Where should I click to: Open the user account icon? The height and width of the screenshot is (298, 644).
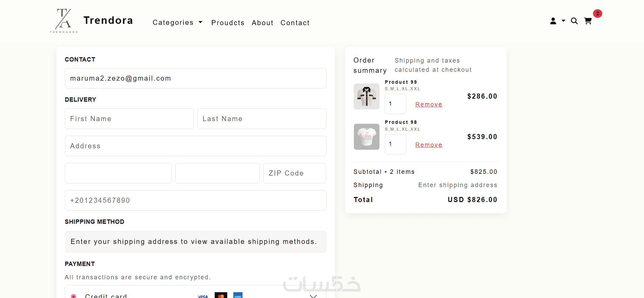553,21
